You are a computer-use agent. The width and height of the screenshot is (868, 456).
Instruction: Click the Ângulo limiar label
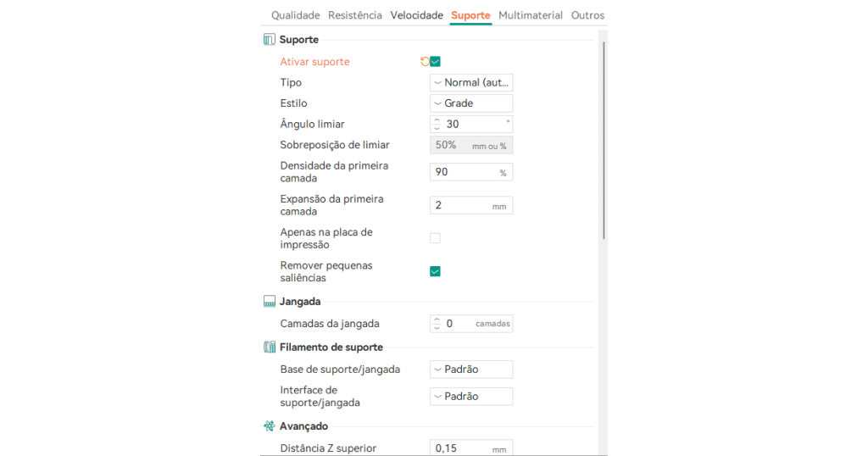pos(312,124)
